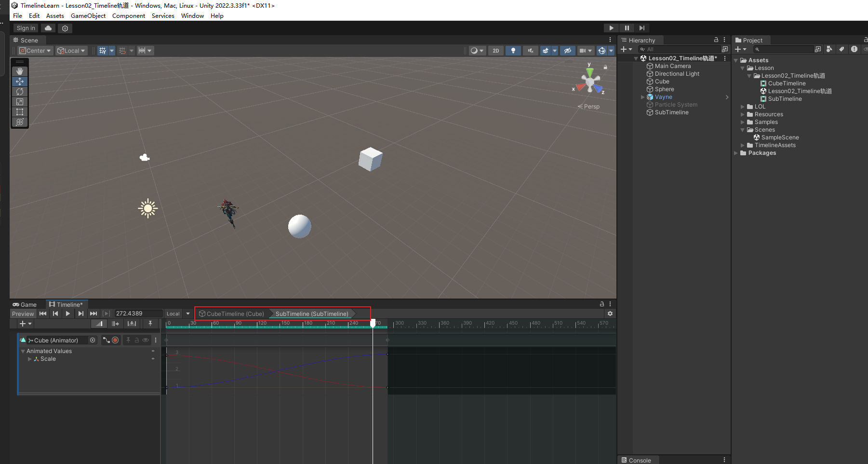The height and width of the screenshot is (464, 868).
Task: Toggle 2D scene view mode
Action: [x=495, y=51]
